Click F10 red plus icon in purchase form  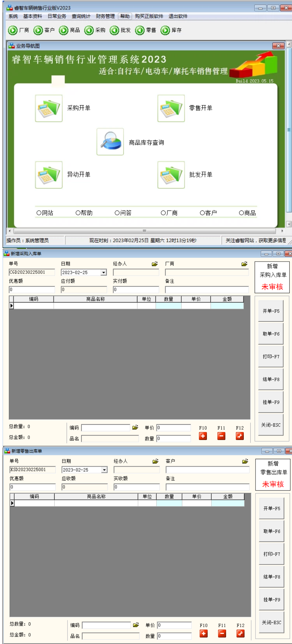coord(203,436)
